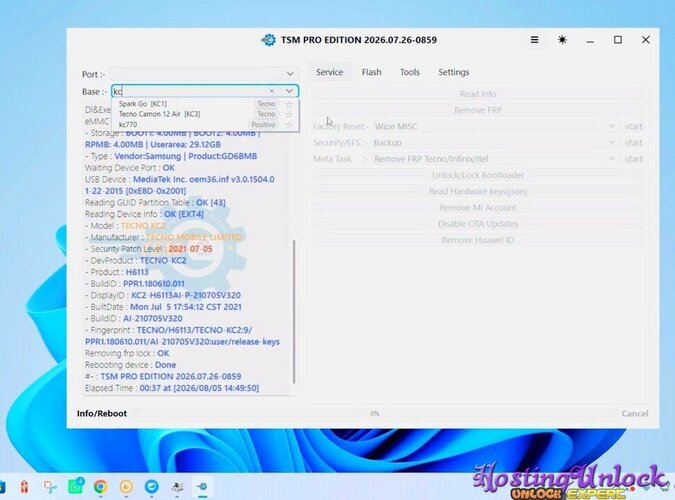Start the Factory Reset task
This screenshot has height=500, width=675.
click(x=633, y=126)
